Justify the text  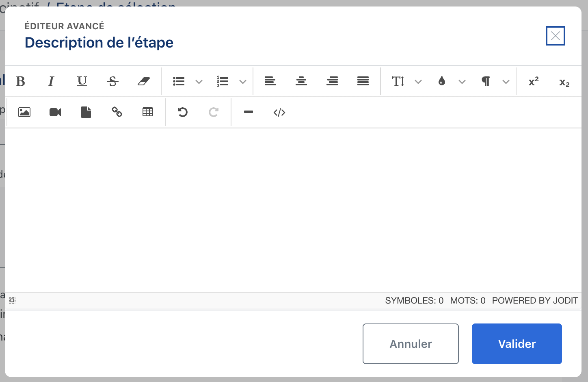363,81
